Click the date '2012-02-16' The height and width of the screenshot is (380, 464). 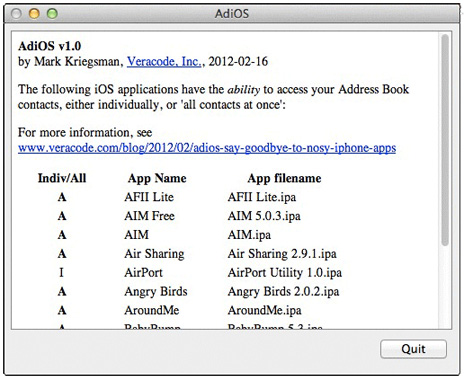pos(238,61)
